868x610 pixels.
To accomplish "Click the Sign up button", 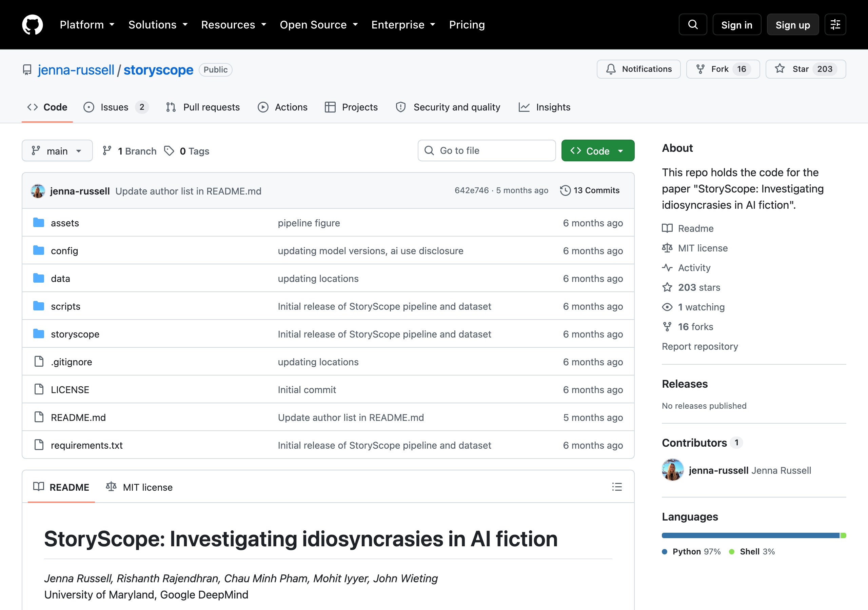I will pyautogui.click(x=793, y=24).
